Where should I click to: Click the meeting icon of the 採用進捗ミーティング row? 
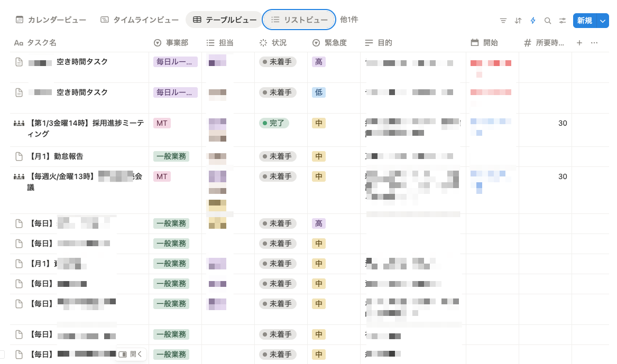point(19,124)
